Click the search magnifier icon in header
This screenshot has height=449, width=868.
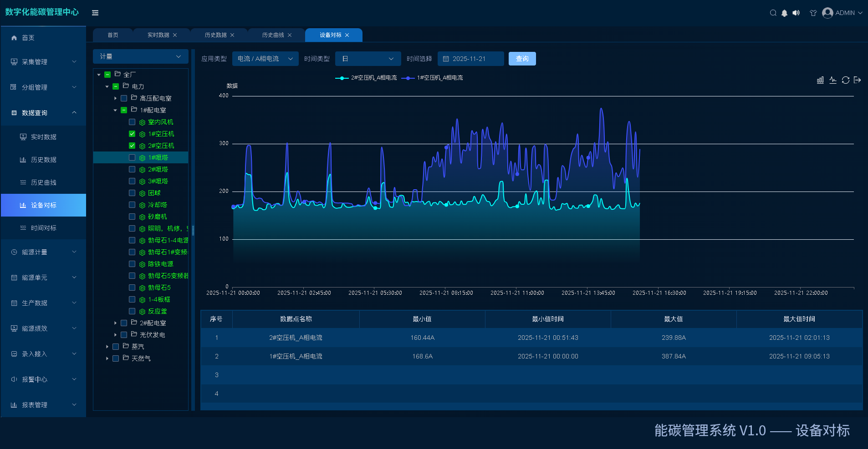773,13
